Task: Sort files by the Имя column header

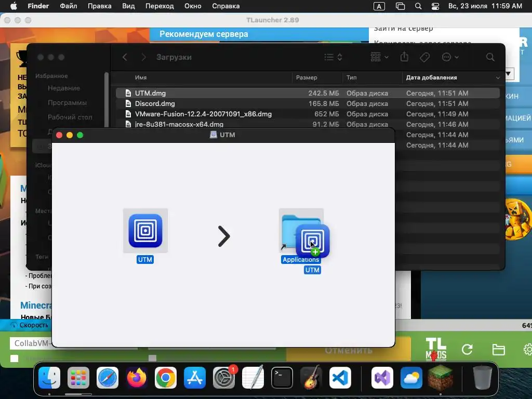Action: 141,77
